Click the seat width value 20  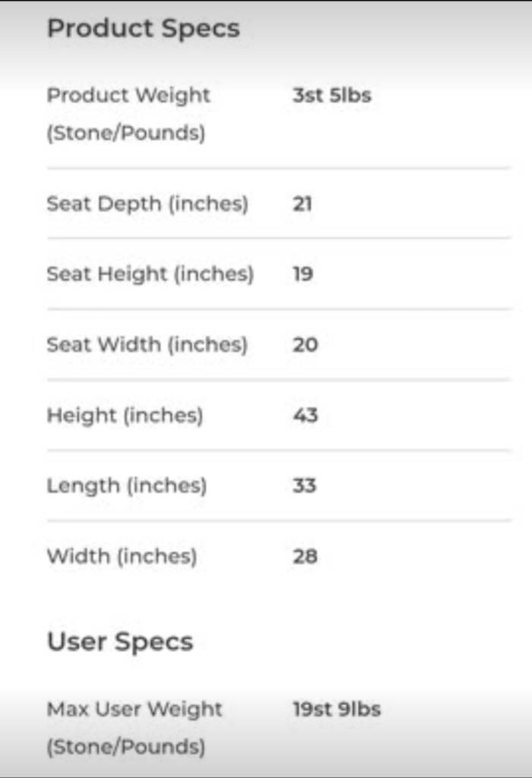click(x=306, y=345)
